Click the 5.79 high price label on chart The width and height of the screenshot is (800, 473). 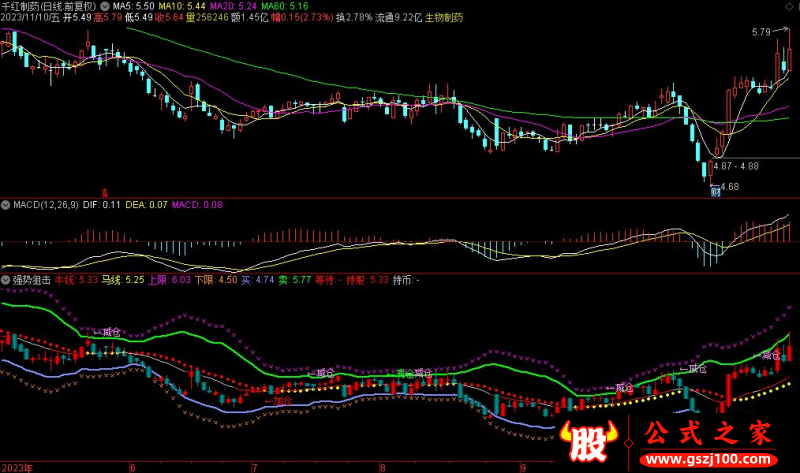click(x=761, y=32)
